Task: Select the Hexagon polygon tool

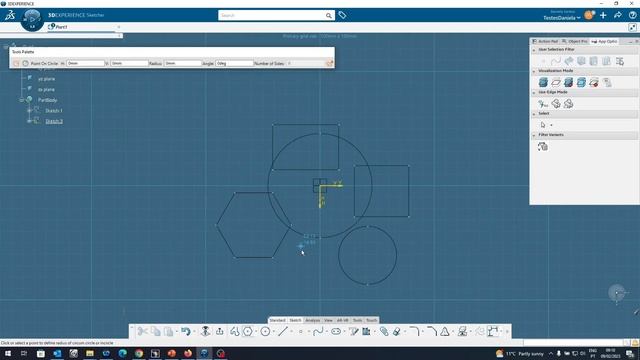Action: pos(248,331)
